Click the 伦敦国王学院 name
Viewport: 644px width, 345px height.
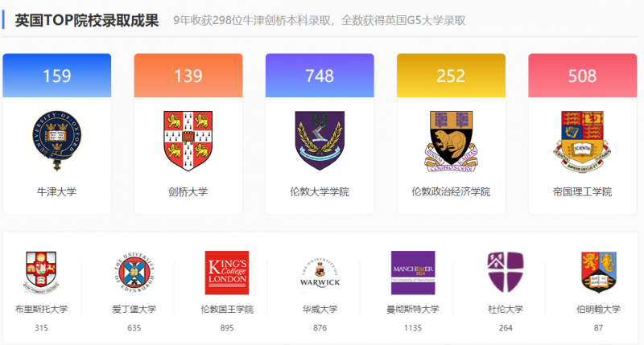(227, 310)
